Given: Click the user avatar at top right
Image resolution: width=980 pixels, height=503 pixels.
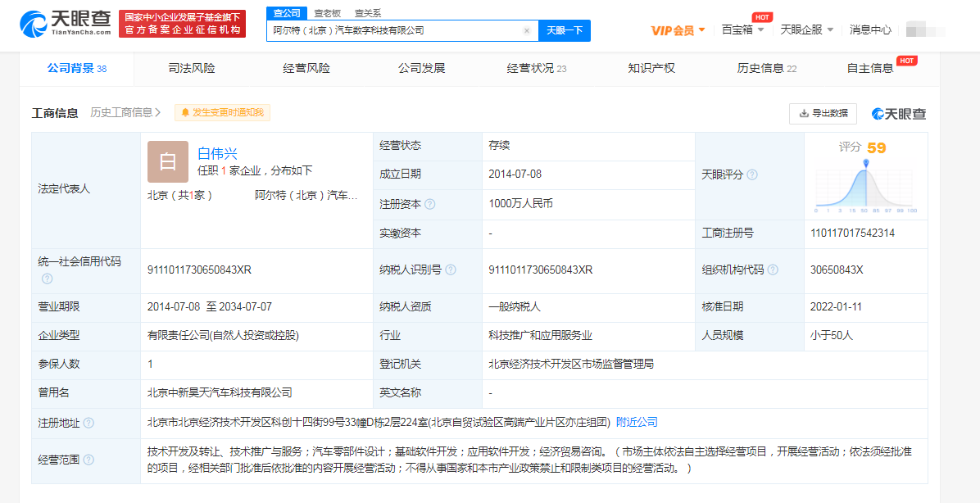Looking at the screenshot, I should pos(924,29).
